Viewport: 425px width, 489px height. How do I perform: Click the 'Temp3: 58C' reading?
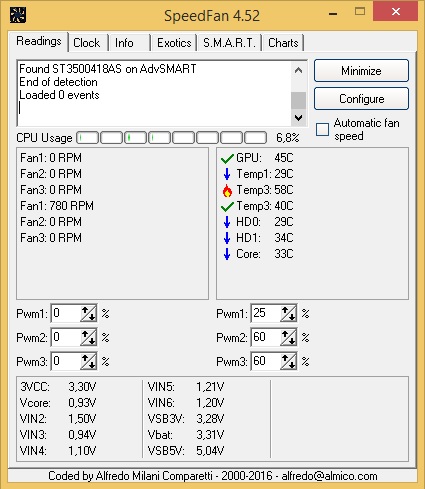tap(265, 190)
